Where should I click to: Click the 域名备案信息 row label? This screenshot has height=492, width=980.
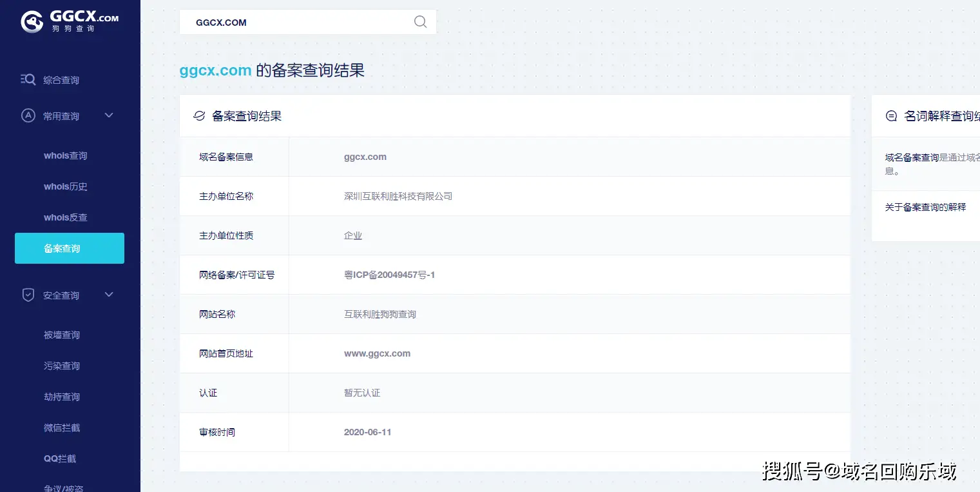[226, 157]
